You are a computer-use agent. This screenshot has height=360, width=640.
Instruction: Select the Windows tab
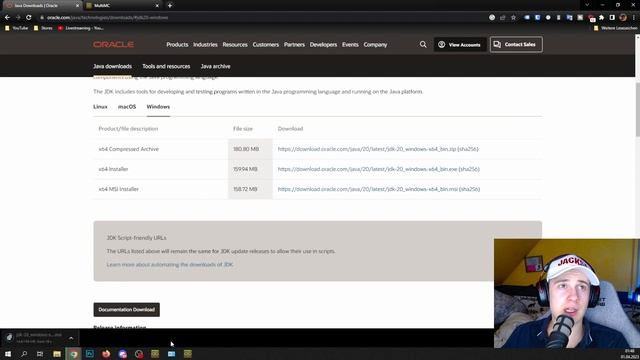click(158, 107)
